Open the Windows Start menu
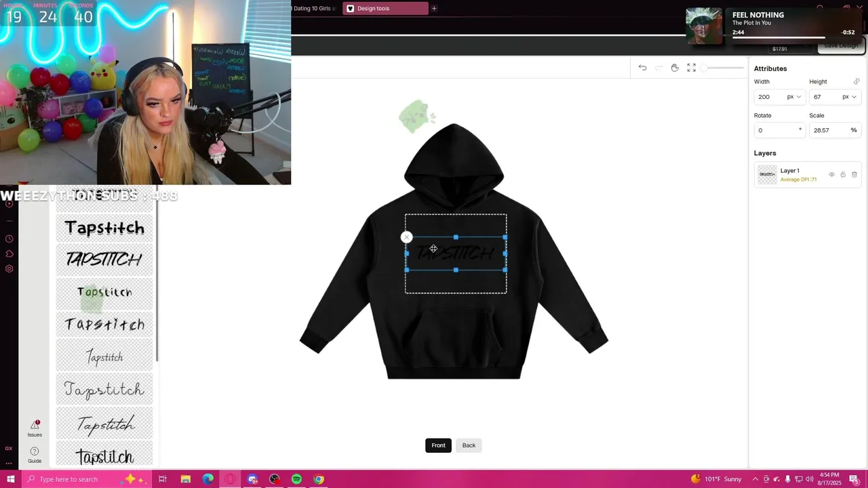Viewport: 868px width, 488px height. (x=10, y=479)
